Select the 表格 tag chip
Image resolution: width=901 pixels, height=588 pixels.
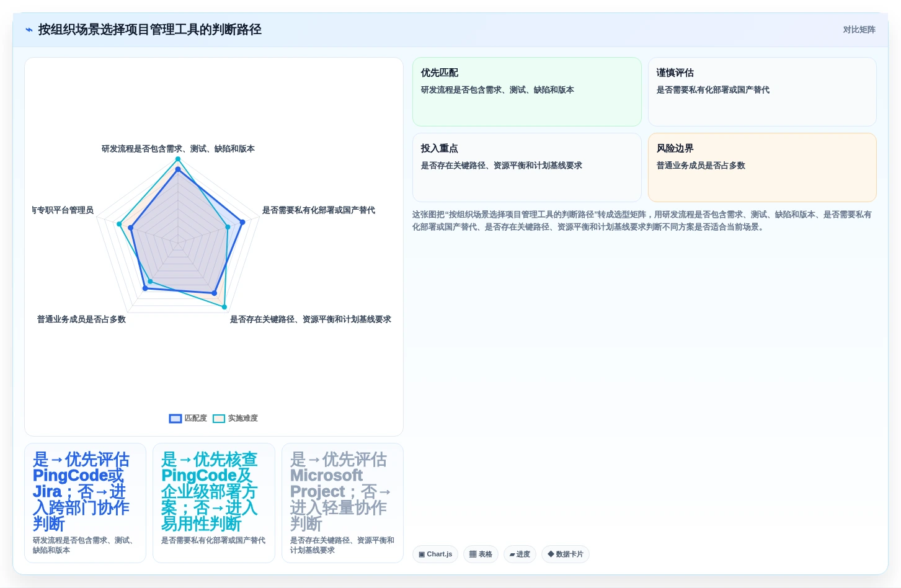481,555
